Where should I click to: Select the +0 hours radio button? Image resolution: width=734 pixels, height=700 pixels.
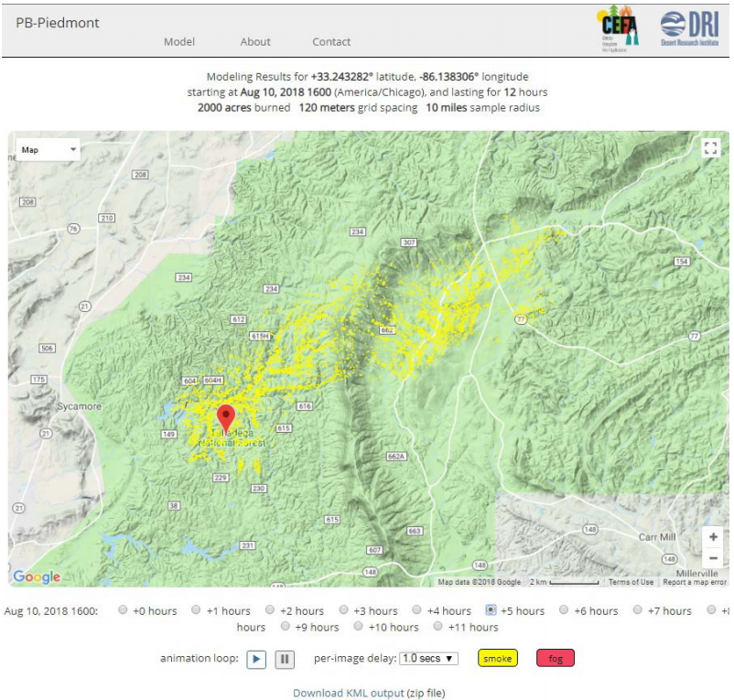tap(123, 609)
